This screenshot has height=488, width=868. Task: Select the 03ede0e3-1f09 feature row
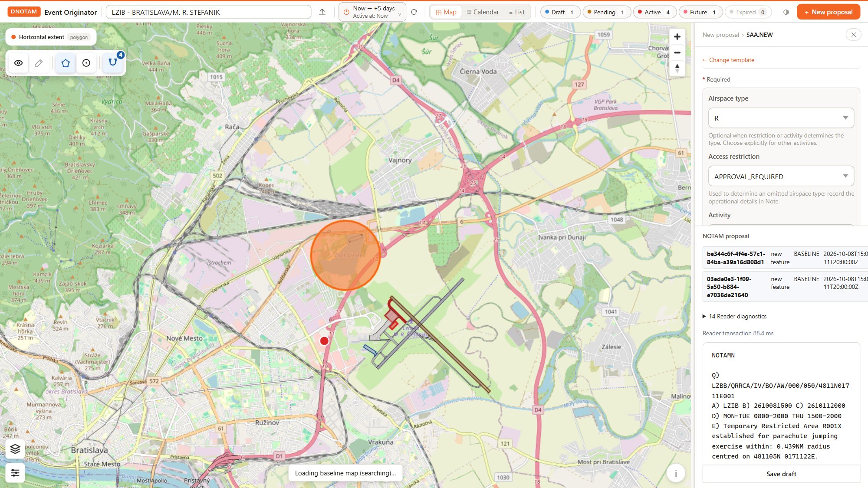[x=785, y=287]
